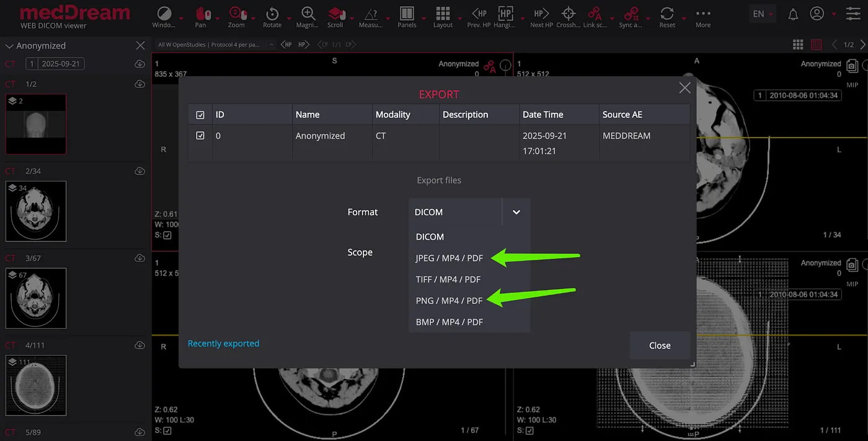Open the user account icon
868x441 pixels.
tap(817, 14)
